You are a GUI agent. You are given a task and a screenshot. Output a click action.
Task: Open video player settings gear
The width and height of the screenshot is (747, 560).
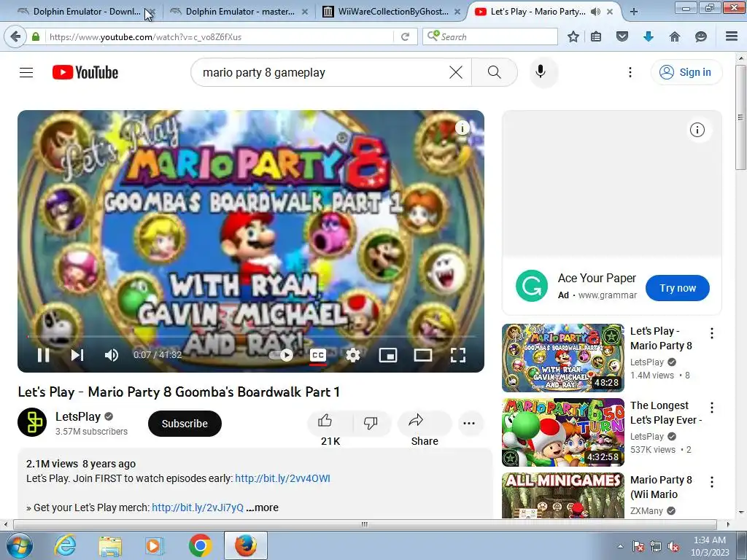click(353, 355)
